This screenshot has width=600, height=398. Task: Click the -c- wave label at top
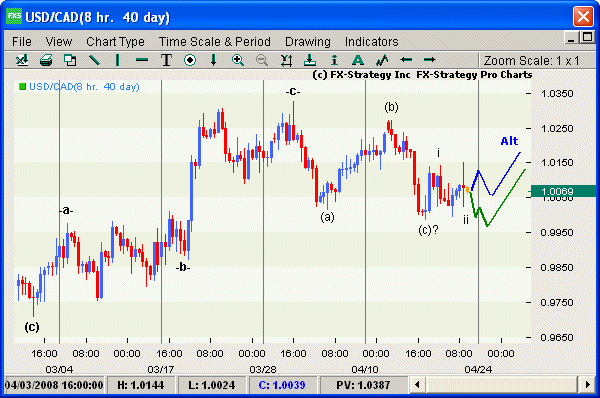[293, 91]
